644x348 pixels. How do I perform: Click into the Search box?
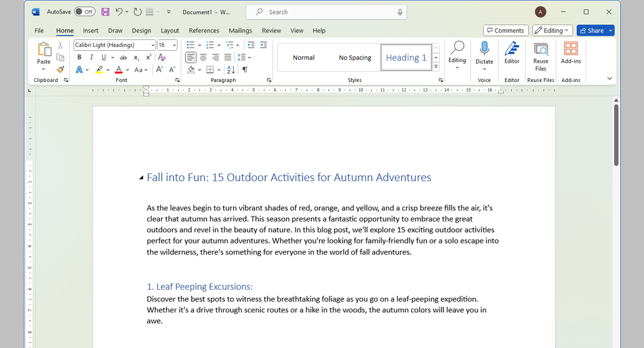pos(326,13)
